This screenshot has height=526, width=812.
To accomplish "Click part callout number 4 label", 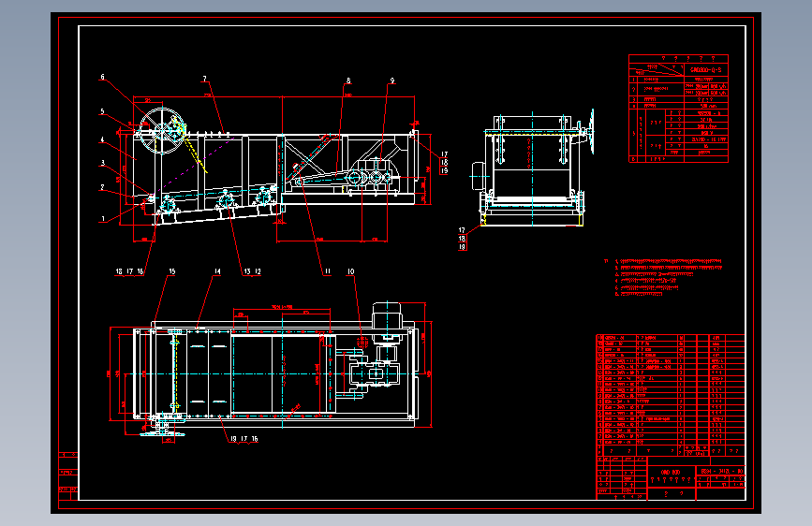I will (x=102, y=139).
